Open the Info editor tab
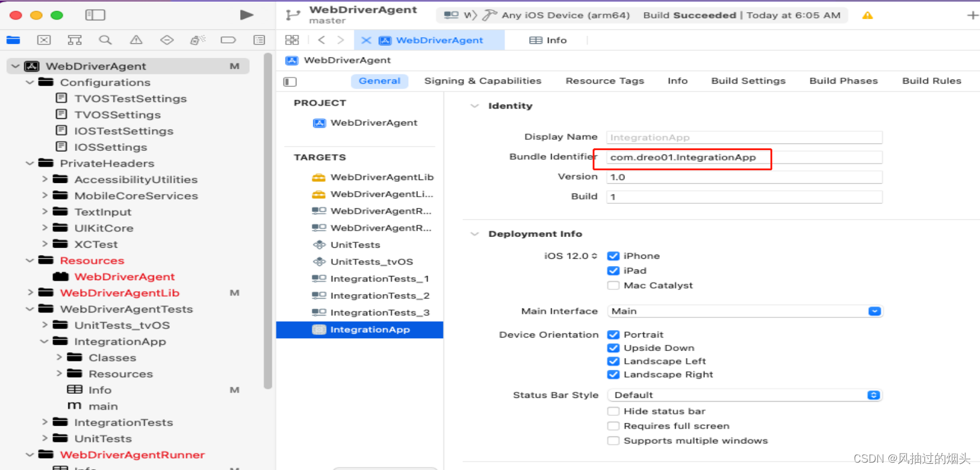The width and height of the screenshot is (980, 470). click(x=548, y=40)
